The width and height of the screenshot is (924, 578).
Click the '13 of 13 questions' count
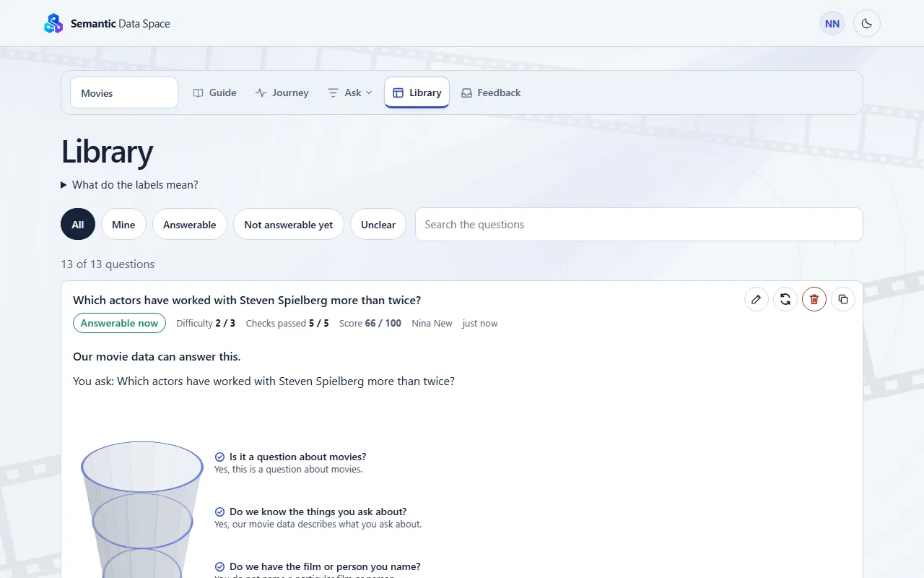[108, 264]
